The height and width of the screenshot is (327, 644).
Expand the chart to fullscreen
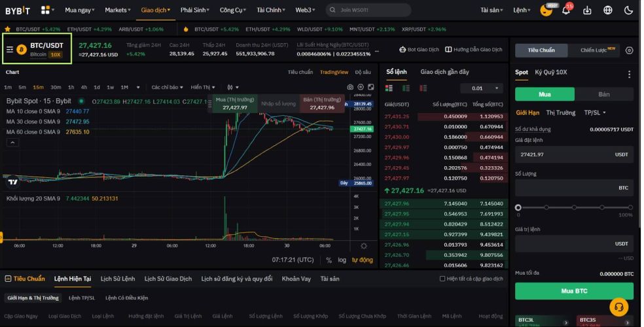point(371,87)
